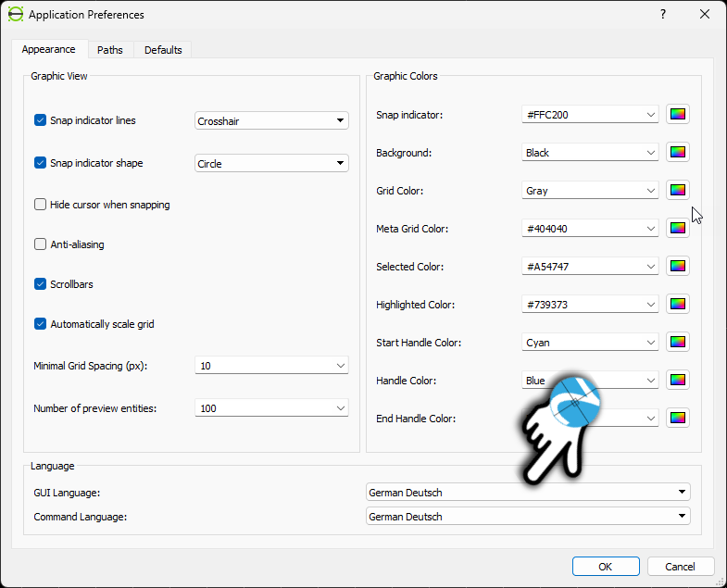Click the Graphic View group label
Image resolution: width=727 pixels, height=588 pixels.
(x=59, y=76)
